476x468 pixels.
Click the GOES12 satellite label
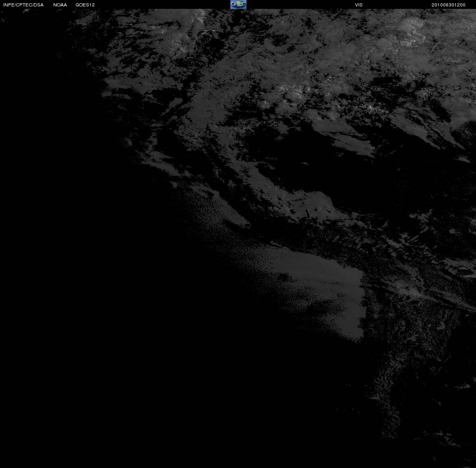85,5
